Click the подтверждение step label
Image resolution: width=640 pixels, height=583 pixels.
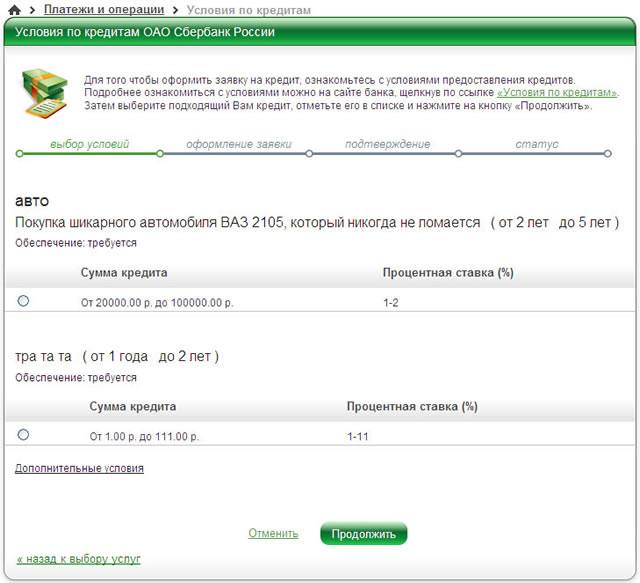coord(388,144)
